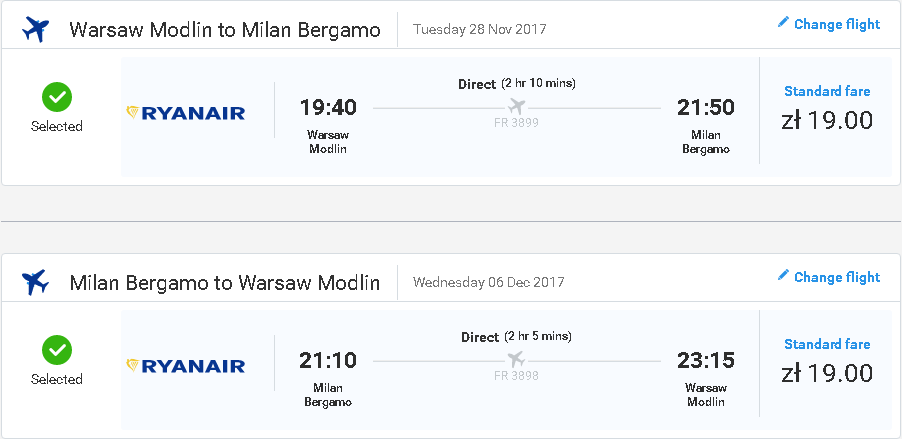902x439 pixels.
Task: Click the grey plane icon above FR 3898
Action: 517,360
